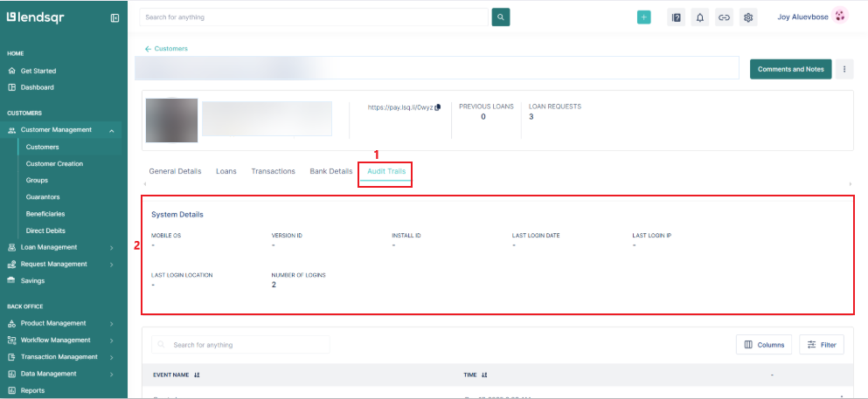The height and width of the screenshot is (399, 868).
Task: Copy the pay.lsq.li payment link
Action: pyautogui.click(x=438, y=107)
